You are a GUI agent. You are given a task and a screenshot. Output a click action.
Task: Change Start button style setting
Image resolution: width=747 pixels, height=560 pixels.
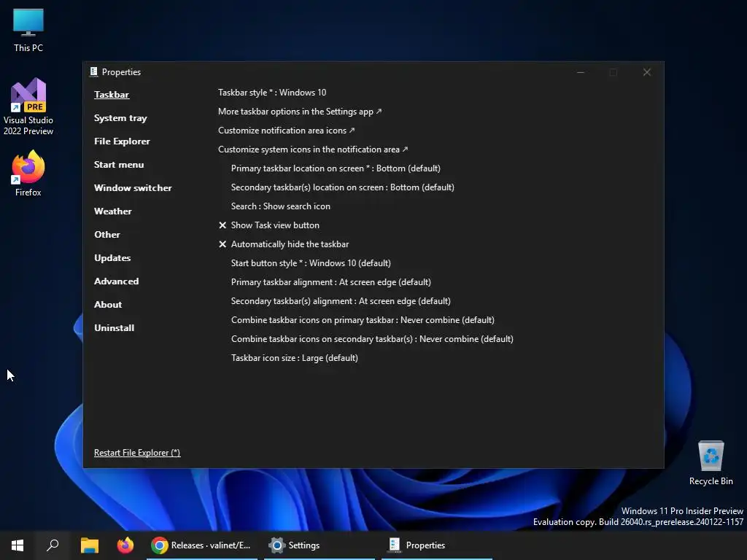pos(311,262)
